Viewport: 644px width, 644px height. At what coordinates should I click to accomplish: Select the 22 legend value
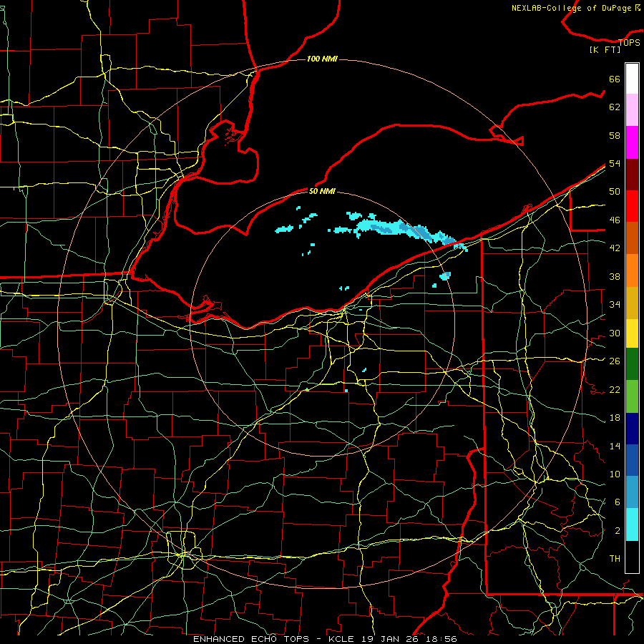tap(615, 389)
